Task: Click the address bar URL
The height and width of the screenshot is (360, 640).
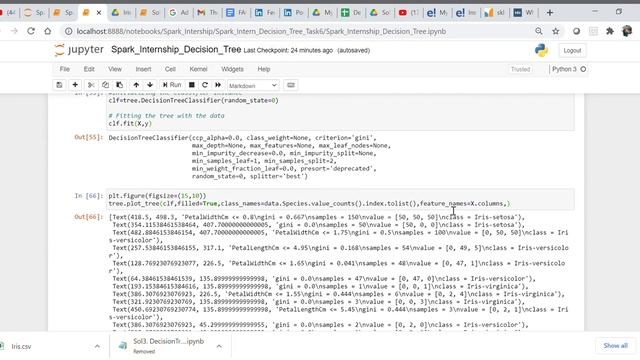Action: click(261, 31)
